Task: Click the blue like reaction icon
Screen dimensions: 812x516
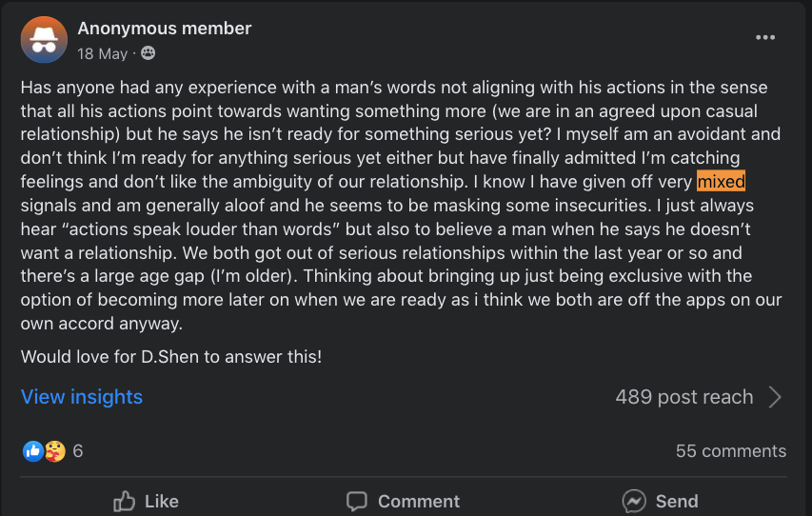Action: pos(32,451)
